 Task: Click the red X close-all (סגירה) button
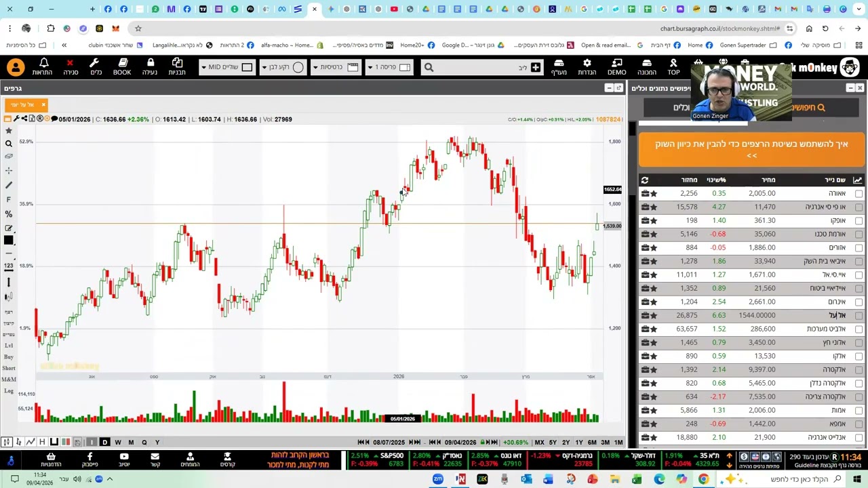[70, 66]
